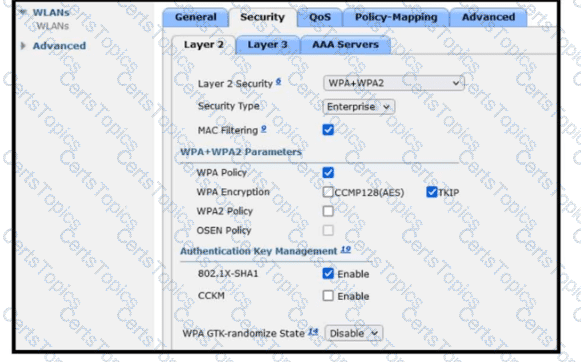Open the Layer 2 Security dropdown
This screenshot has width=581, height=362.
[x=394, y=83]
